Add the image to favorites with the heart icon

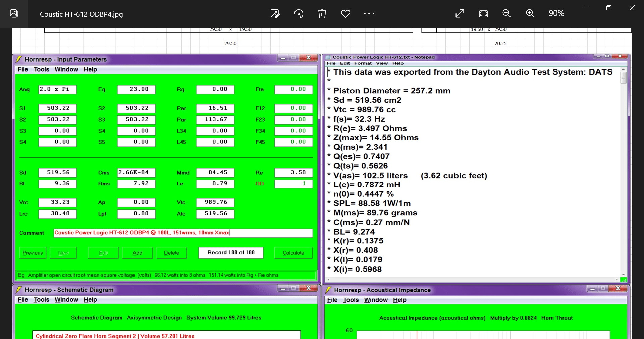click(345, 14)
